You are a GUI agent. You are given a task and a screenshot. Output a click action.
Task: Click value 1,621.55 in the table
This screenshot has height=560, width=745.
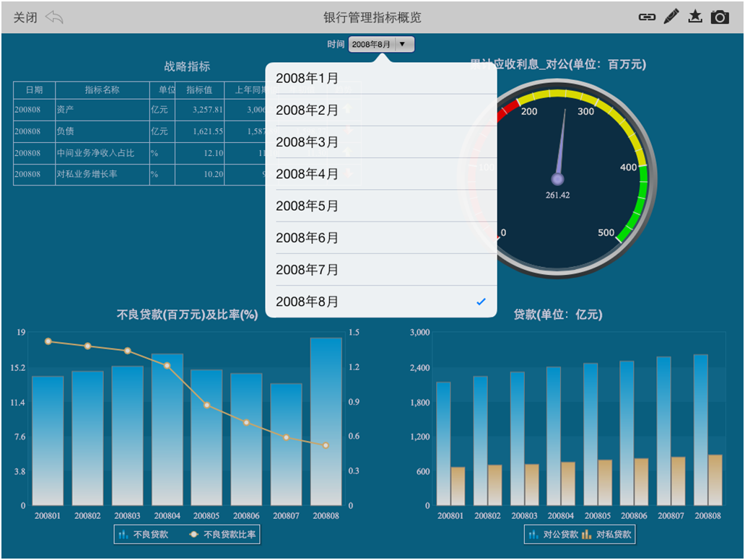pyautogui.click(x=208, y=131)
